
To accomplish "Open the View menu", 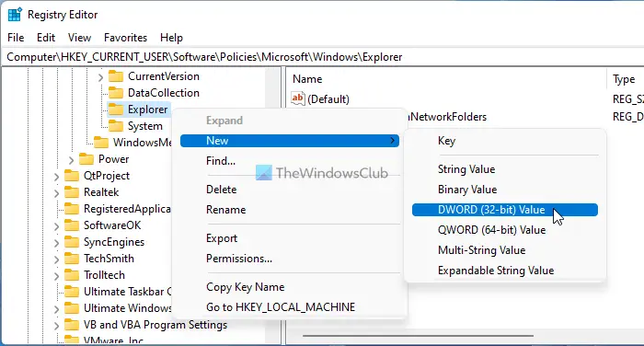I will 79,38.
